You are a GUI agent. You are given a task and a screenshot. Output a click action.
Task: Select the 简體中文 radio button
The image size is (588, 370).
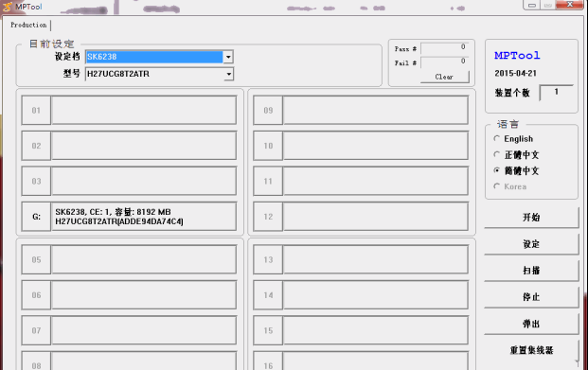(x=496, y=170)
